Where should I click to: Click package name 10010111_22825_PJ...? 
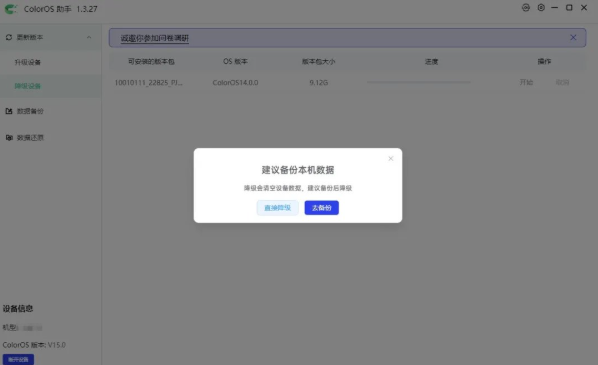click(x=148, y=82)
